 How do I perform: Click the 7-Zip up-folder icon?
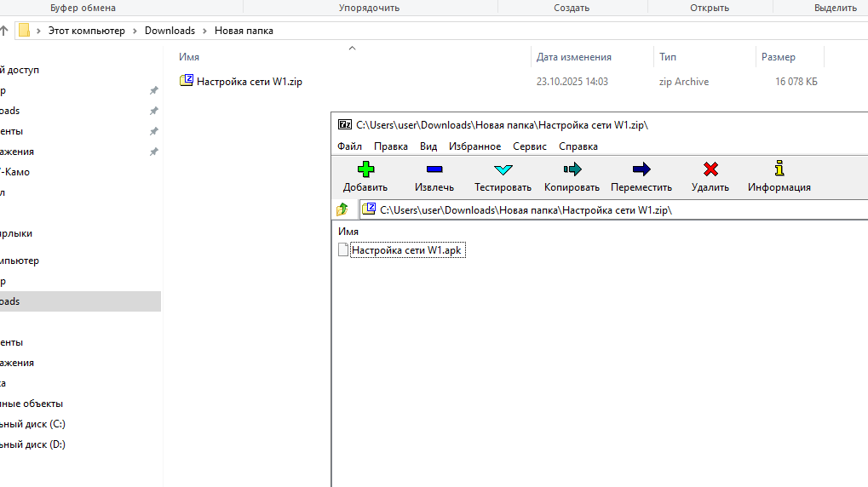(342, 209)
